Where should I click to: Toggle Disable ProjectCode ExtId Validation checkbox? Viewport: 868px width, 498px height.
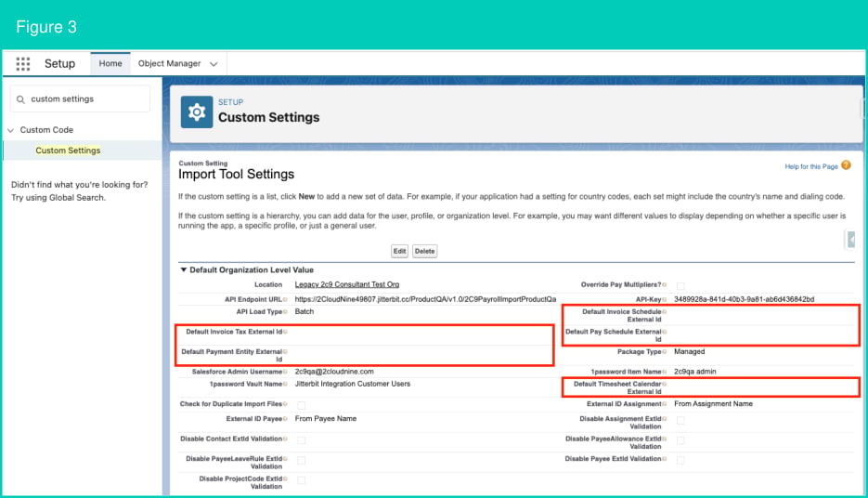(301, 480)
